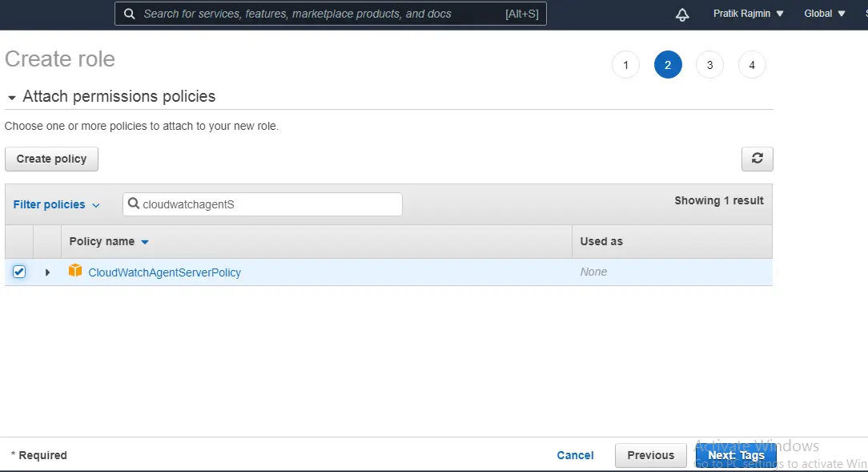Sort by Policy name column arrow
Viewport: 868px width, 472px height.
click(145, 242)
